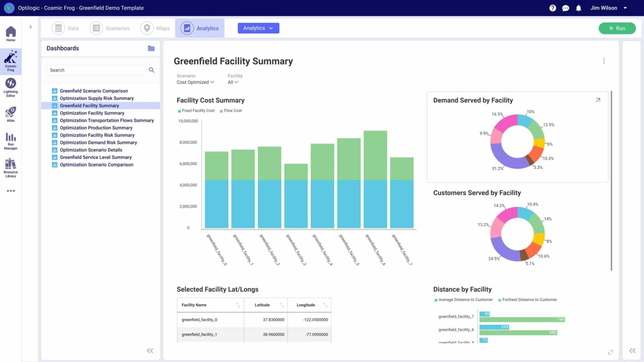Open the Facility All filter dropdown
Image resolution: width=644 pixels, height=362 pixels.
click(x=233, y=82)
